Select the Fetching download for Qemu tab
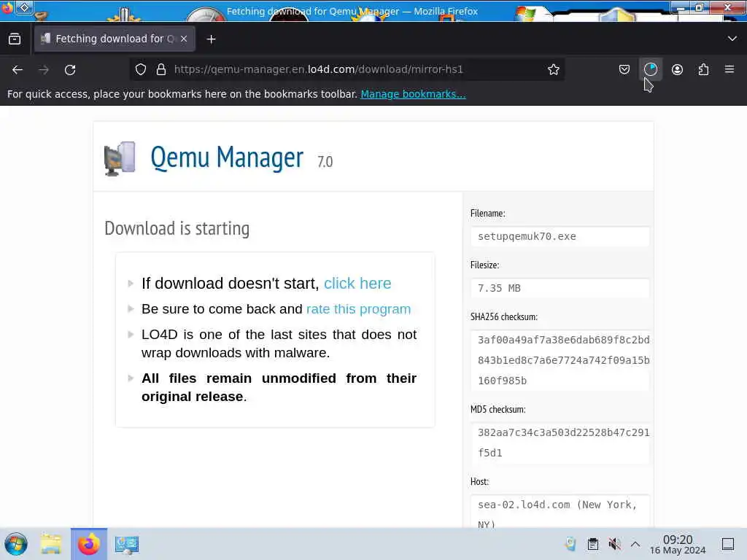747x560 pixels. point(115,39)
